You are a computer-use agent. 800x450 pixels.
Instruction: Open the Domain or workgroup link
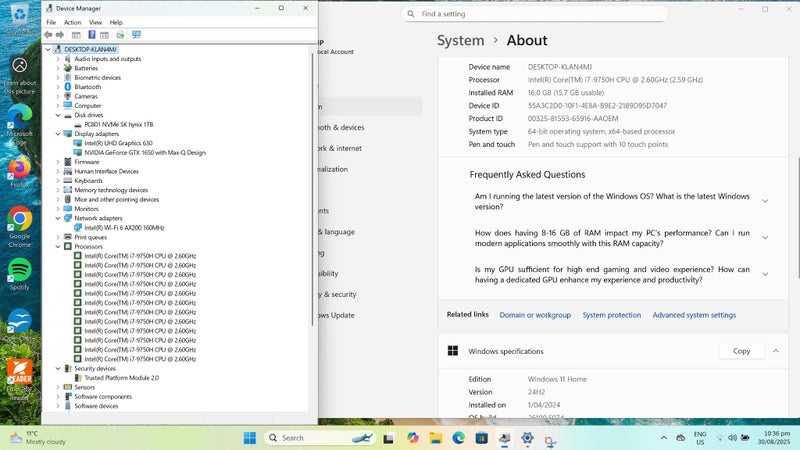[535, 315]
